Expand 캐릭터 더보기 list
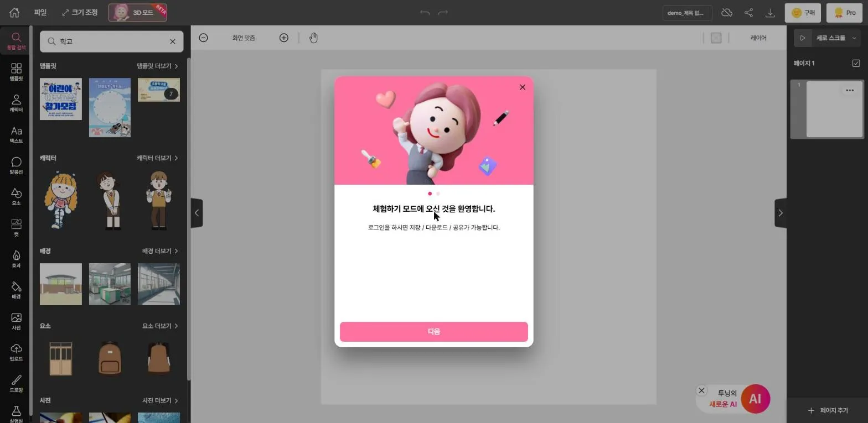The height and width of the screenshot is (423, 868). tap(157, 158)
